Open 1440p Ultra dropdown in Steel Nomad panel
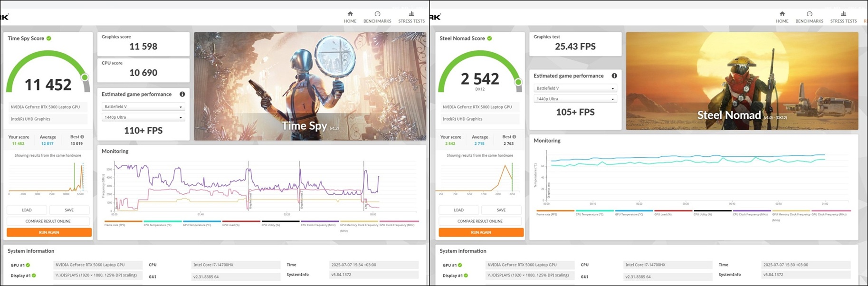 [575, 99]
